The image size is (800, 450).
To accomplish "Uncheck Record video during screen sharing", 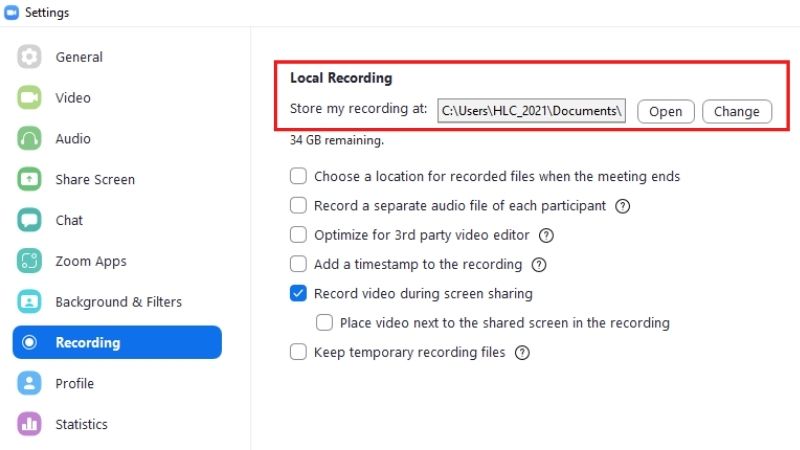I will pyautogui.click(x=298, y=293).
